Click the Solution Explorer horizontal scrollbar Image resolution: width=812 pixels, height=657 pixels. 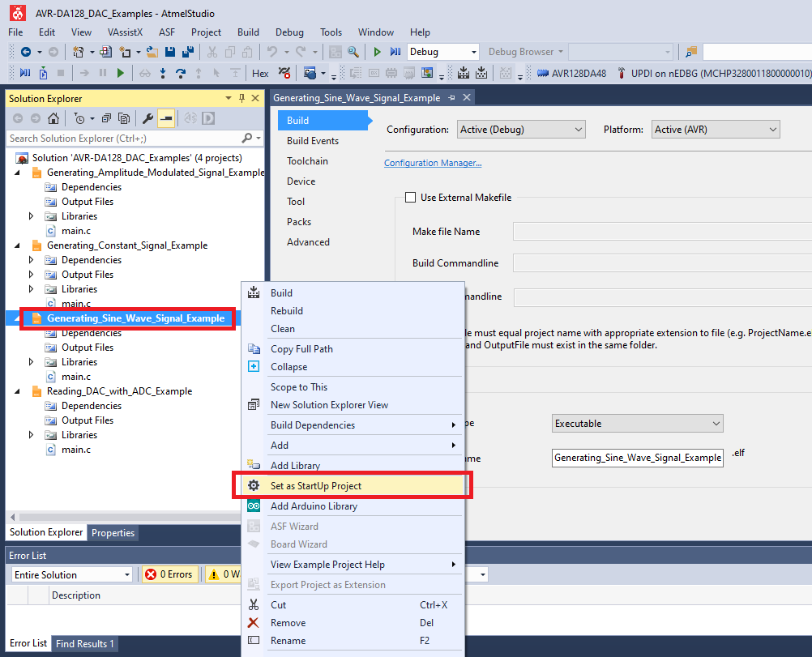(128, 517)
